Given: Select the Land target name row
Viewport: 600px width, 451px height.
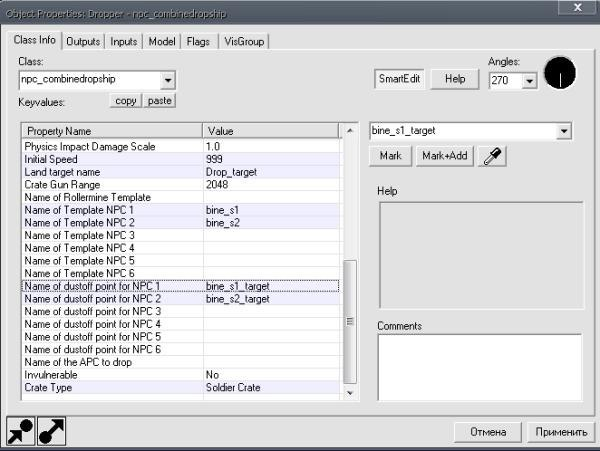Looking at the screenshot, I should pos(181,172).
